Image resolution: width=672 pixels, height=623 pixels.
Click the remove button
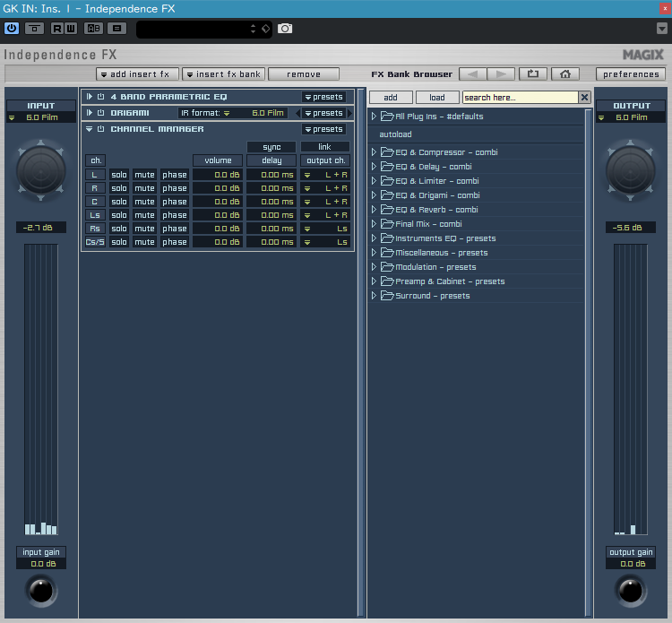point(304,74)
